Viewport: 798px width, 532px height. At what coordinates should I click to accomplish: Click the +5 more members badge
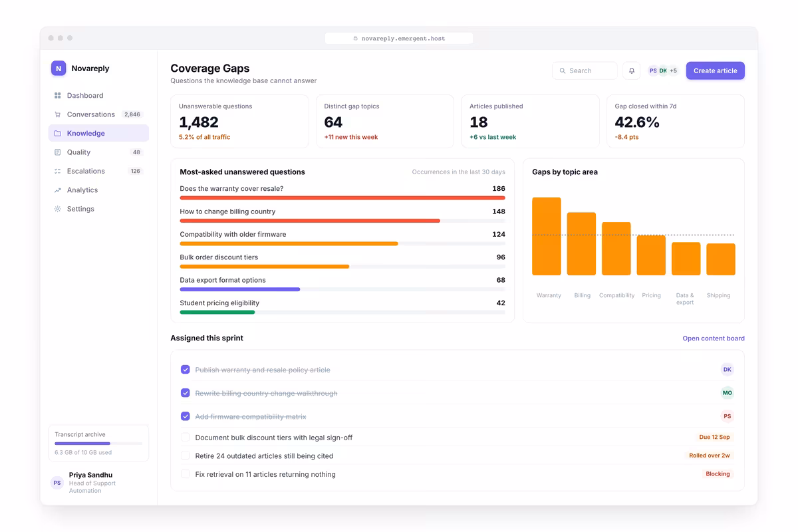pos(673,70)
